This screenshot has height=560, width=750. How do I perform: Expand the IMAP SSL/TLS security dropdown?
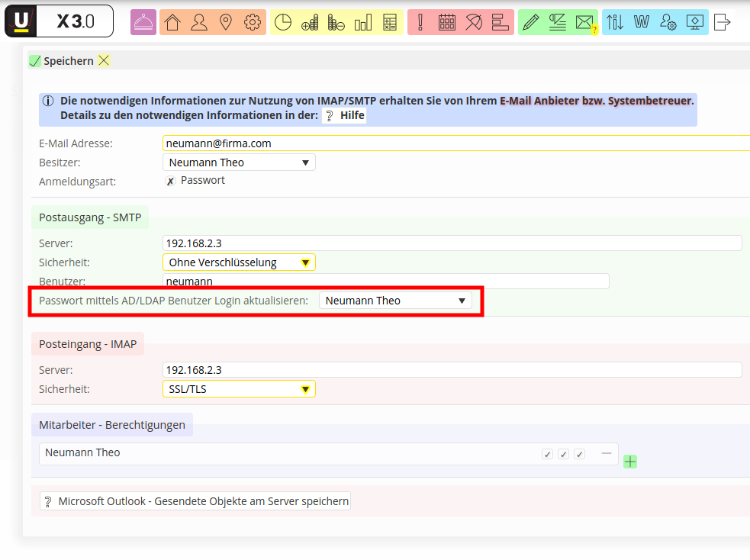(239, 389)
